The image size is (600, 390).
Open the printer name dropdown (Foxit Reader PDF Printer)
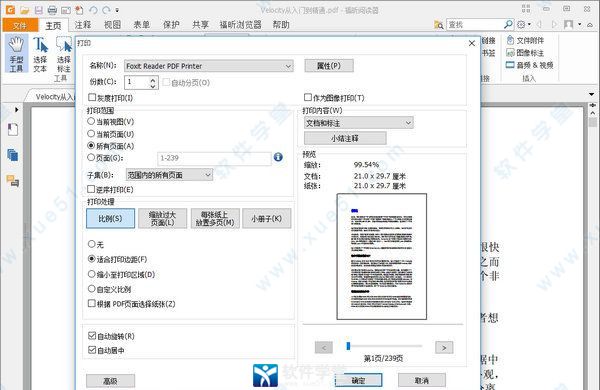coord(209,66)
